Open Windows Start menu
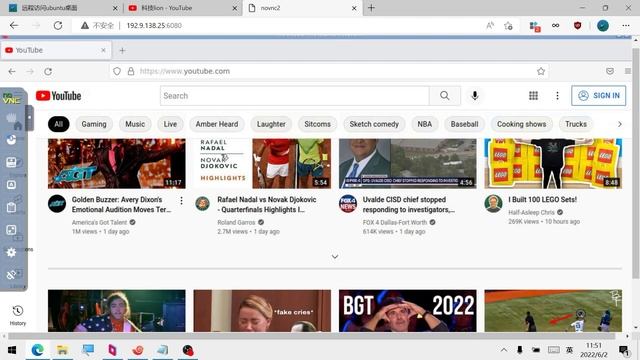This screenshot has width=640, height=360. click(12, 350)
